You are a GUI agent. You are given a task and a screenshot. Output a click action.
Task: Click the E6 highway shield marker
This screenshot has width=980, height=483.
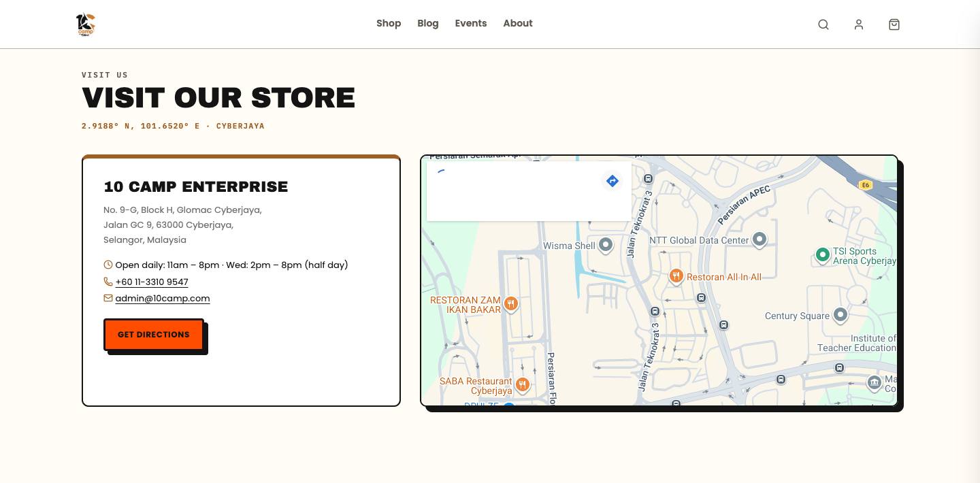pyautogui.click(x=866, y=185)
